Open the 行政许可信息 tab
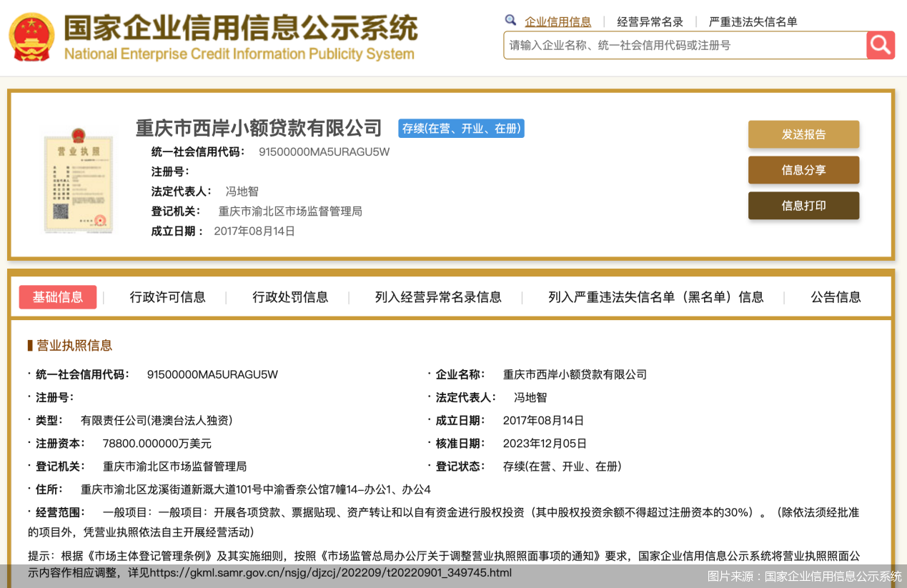Image resolution: width=907 pixels, height=588 pixels. [168, 296]
